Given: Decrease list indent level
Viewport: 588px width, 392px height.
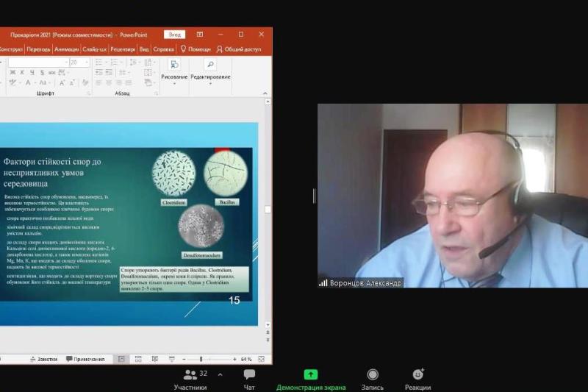Looking at the screenshot, I should coord(99,72).
